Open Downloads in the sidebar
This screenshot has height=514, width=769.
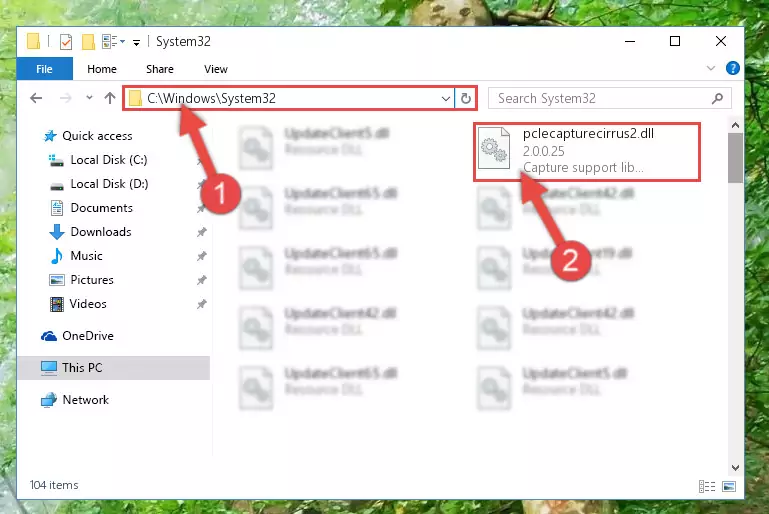[101, 232]
